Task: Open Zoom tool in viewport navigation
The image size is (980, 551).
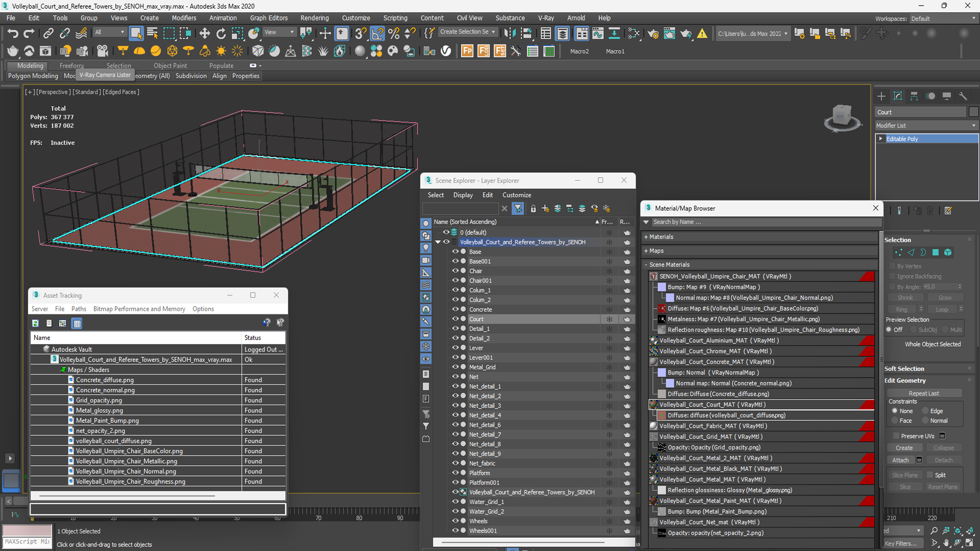Action: [934, 531]
